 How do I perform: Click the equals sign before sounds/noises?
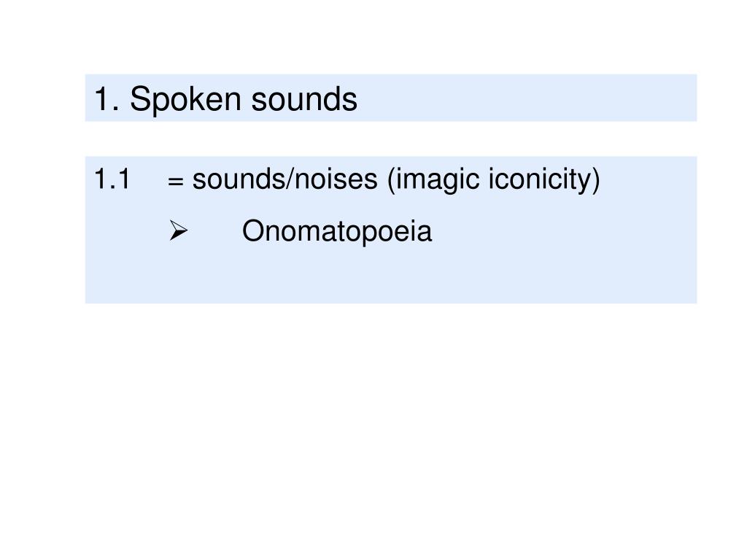[176, 181]
